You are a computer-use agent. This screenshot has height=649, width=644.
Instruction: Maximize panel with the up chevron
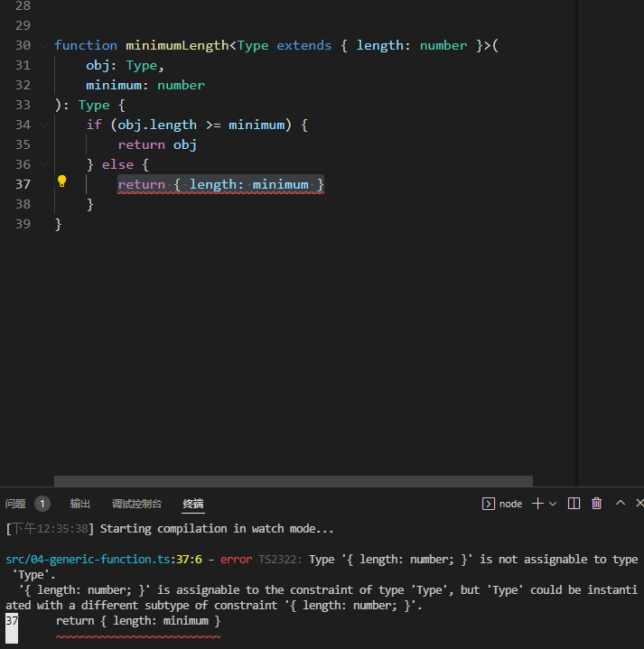[620, 503]
